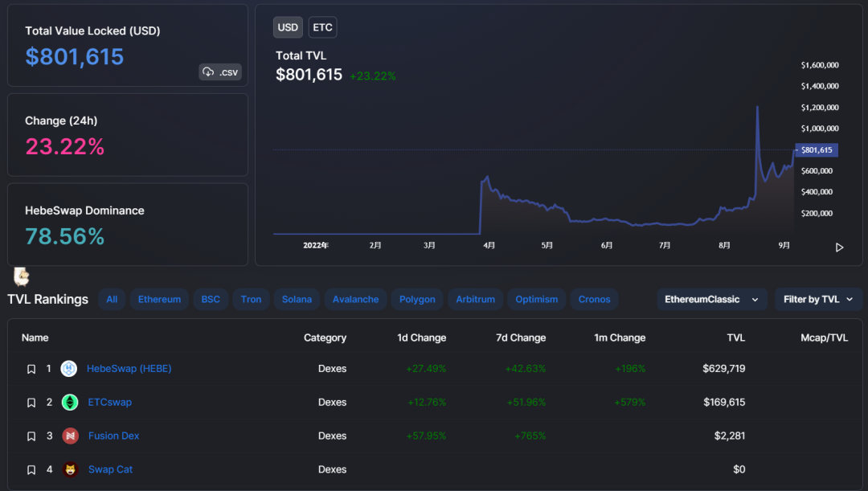Click the Fusion Dex red logo
Viewport: 868px width, 491px height.
click(x=70, y=436)
